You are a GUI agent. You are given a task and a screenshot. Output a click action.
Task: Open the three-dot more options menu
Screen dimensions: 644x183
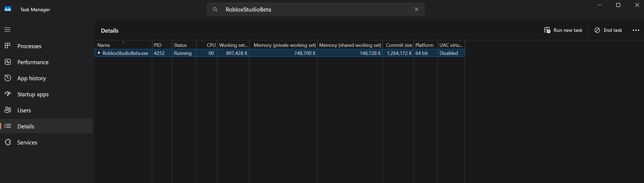click(636, 30)
